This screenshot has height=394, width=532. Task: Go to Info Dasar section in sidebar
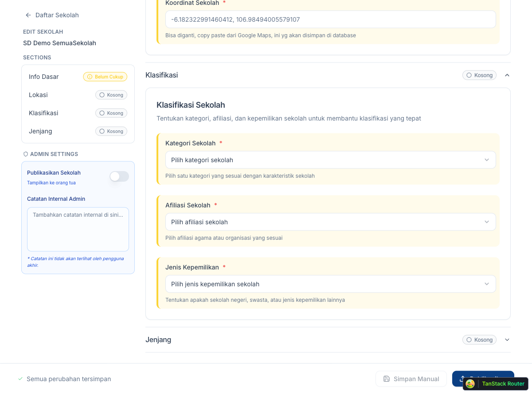pos(44,77)
